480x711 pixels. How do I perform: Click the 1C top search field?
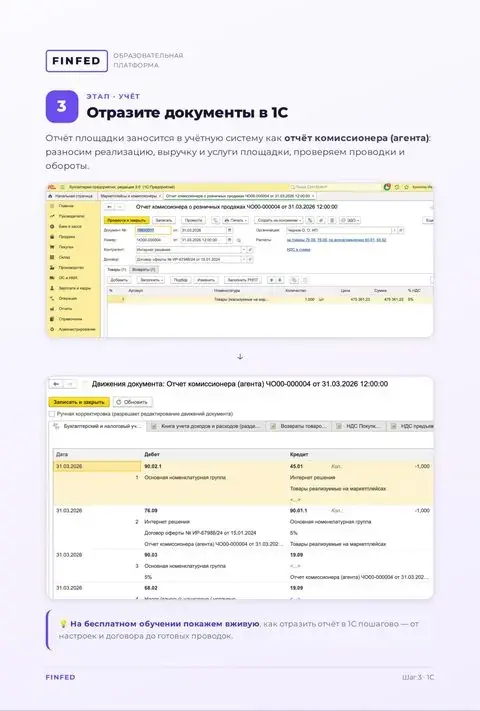[x=335, y=187]
